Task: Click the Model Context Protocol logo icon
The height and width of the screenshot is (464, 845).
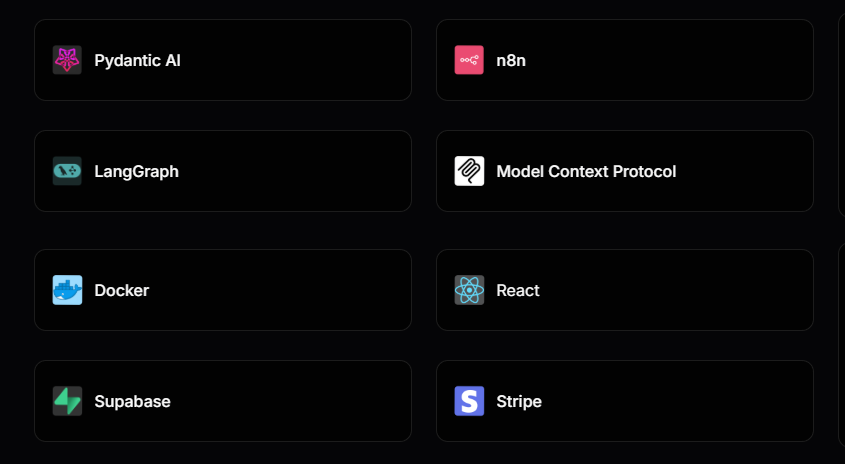Action: coord(469,171)
